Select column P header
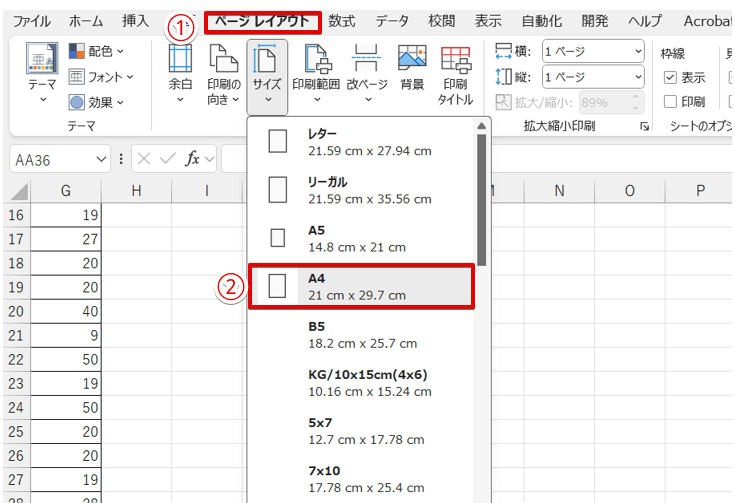The width and height of the screenshot is (735, 503). [700, 191]
